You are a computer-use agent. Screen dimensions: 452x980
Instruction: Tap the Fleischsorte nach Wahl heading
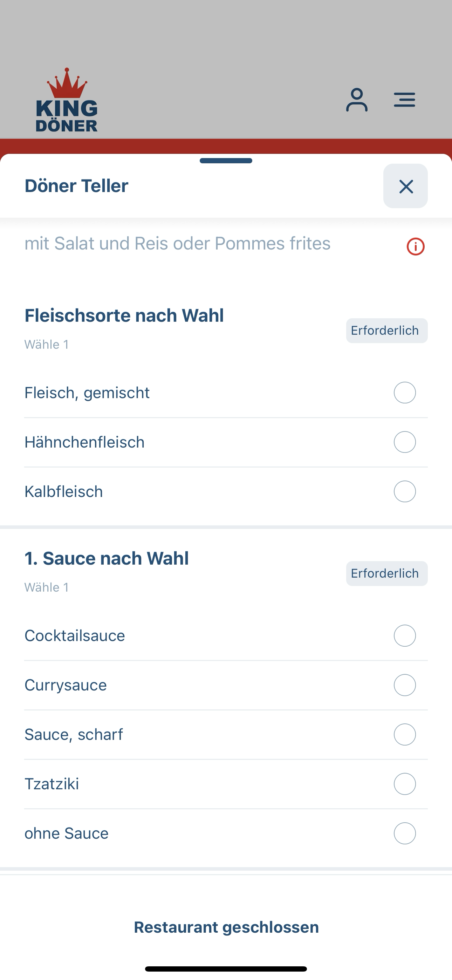click(x=124, y=315)
